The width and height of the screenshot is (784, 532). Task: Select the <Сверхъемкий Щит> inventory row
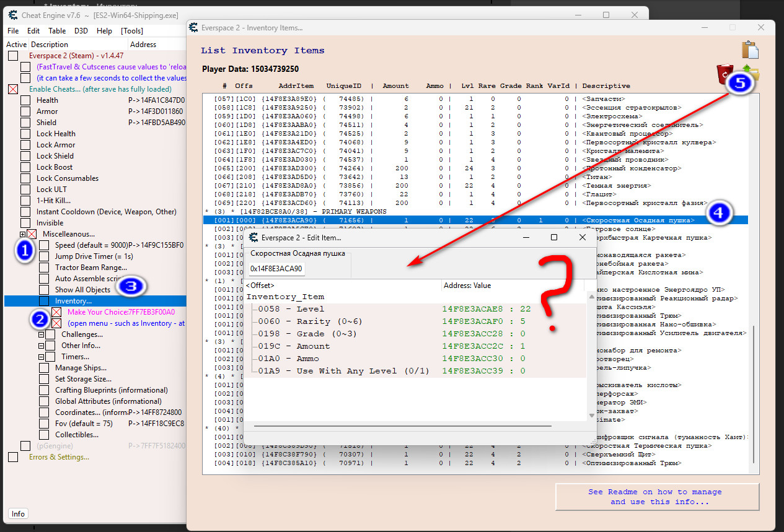pos(476,455)
